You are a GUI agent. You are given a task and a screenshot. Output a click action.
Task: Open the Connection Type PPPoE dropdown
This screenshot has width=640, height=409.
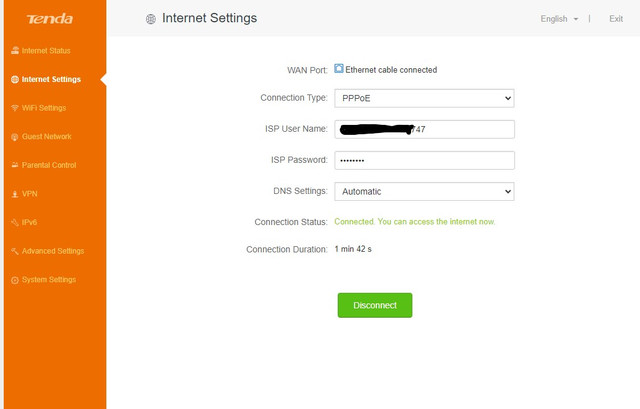424,98
